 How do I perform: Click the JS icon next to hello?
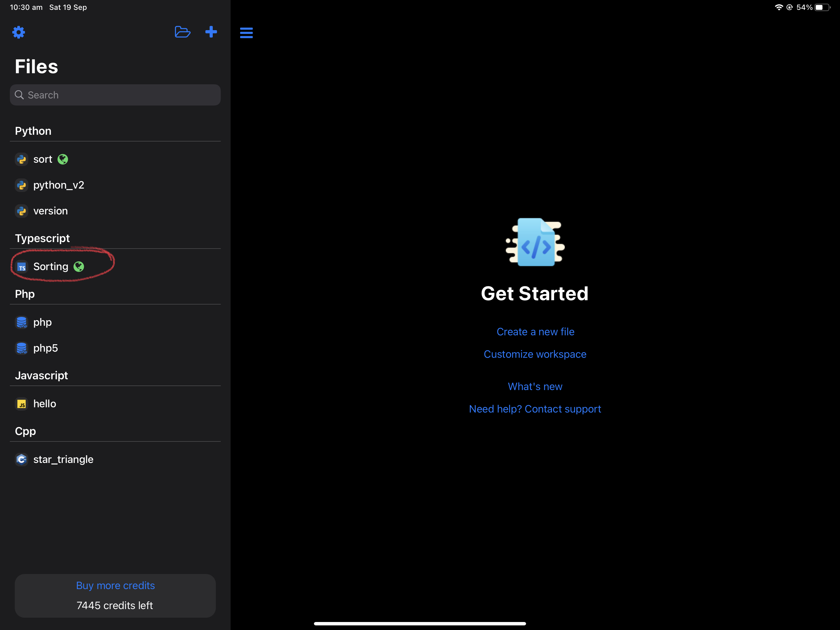click(22, 404)
